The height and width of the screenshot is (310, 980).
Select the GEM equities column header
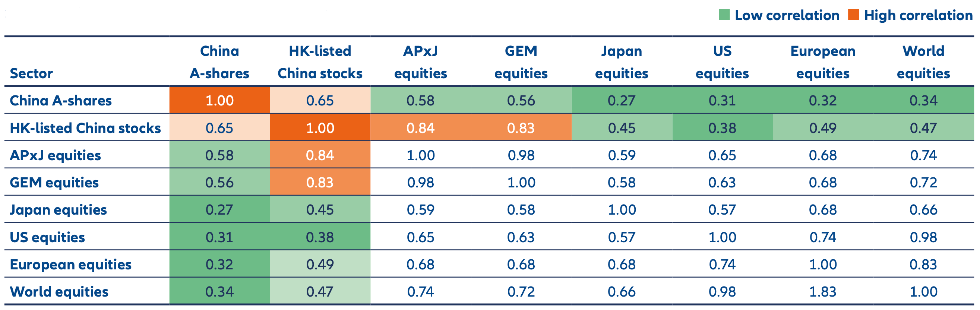(x=521, y=62)
